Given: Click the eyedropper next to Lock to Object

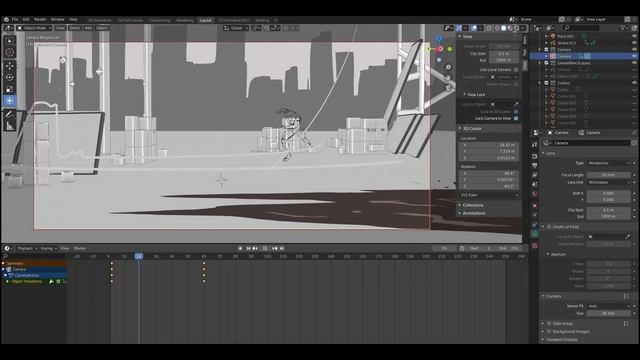Looking at the screenshot, I should 516,104.
